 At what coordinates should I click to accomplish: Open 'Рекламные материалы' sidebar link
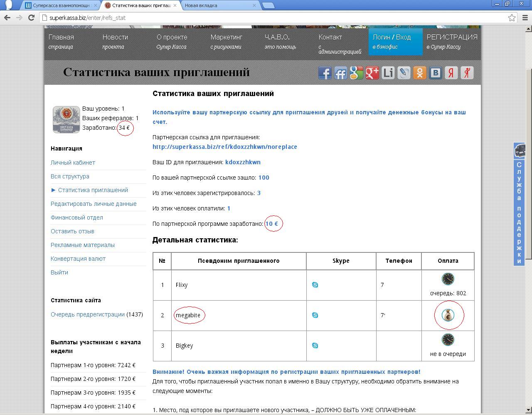point(83,245)
